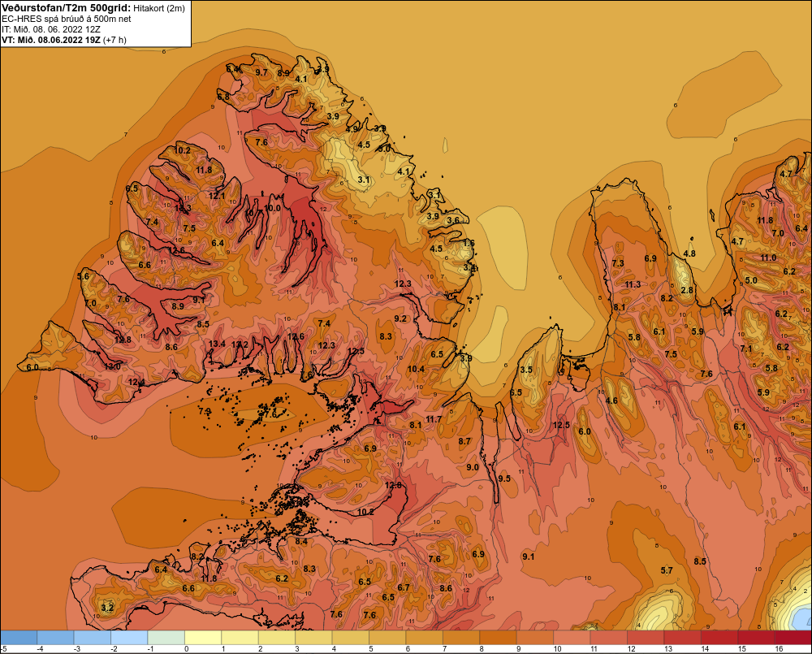Click the temperature value "6.7"

(404, 587)
